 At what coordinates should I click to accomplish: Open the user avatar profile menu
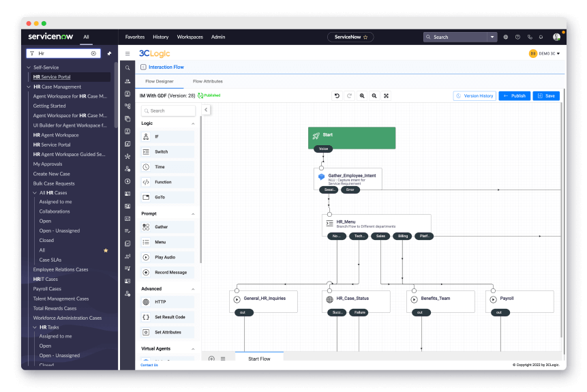point(557,37)
